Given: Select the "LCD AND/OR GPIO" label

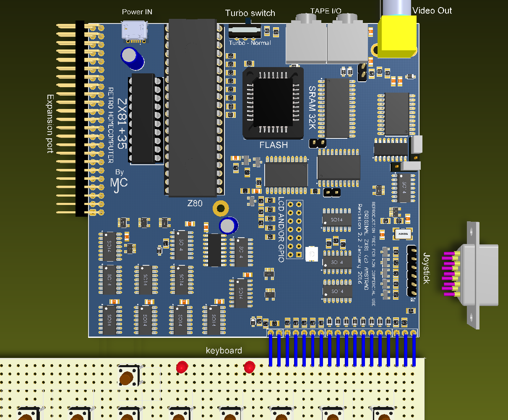Looking at the screenshot, I should pyautogui.click(x=281, y=229).
